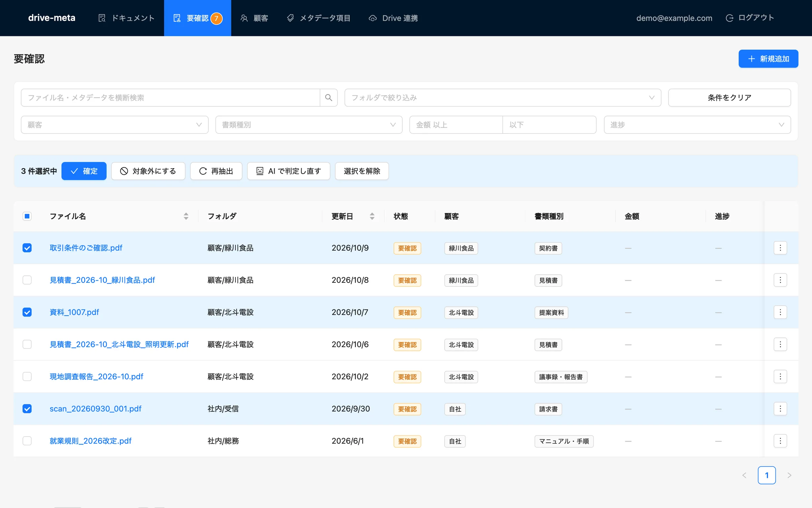Viewport: 812px width, 508px height.
Task: Switch to the 顧客 nav tab
Action: (254, 18)
